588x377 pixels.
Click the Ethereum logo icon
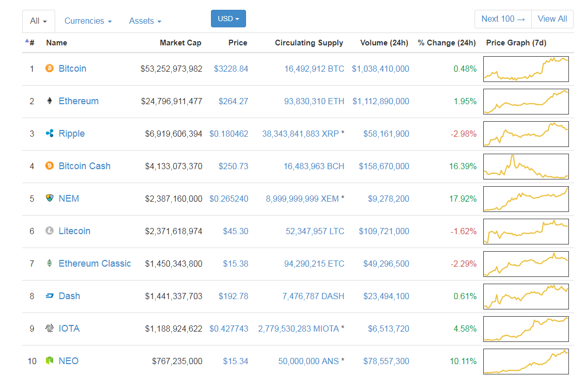pyautogui.click(x=50, y=101)
